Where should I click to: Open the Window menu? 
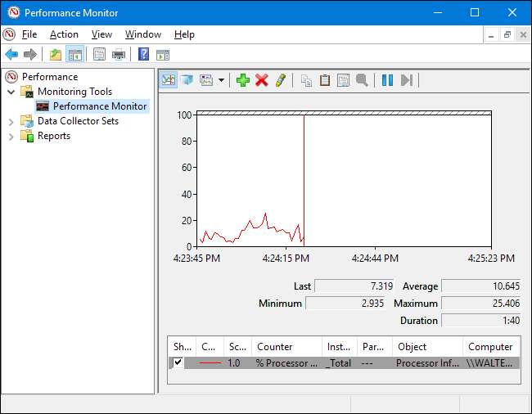[x=142, y=34]
